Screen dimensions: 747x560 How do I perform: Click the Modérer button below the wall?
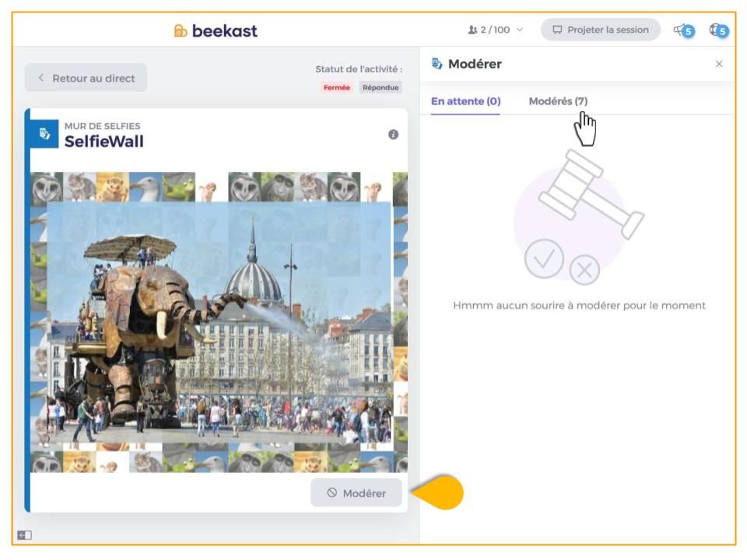(x=356, y=493)
